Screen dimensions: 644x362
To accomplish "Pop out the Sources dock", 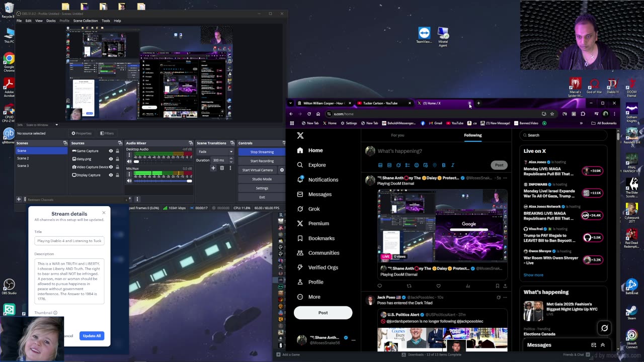I will (120, 143).
